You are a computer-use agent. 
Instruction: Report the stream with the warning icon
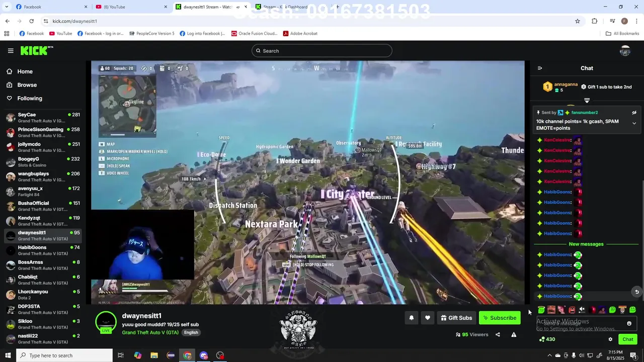(x=514, y=335)
